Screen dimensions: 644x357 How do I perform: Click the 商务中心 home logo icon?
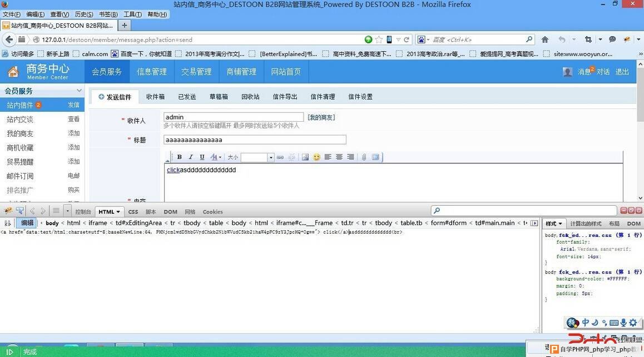[13, 72]
